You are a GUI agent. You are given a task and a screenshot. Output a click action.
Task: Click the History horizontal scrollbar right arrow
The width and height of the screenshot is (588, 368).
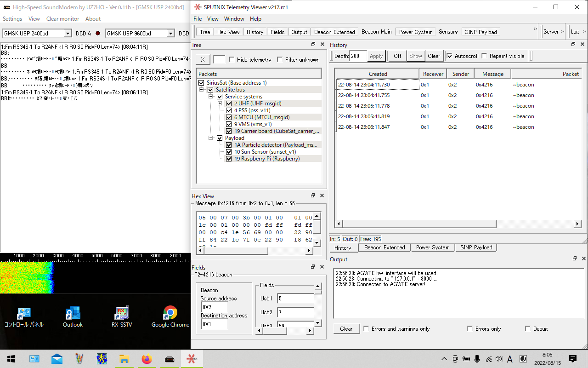578,224
